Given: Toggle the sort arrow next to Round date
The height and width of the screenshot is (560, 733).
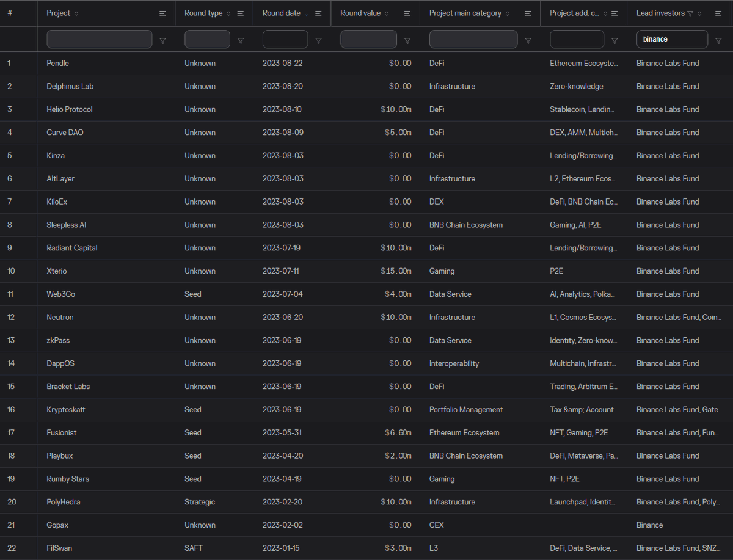Looking at the screenshot, I should (307, 13).
